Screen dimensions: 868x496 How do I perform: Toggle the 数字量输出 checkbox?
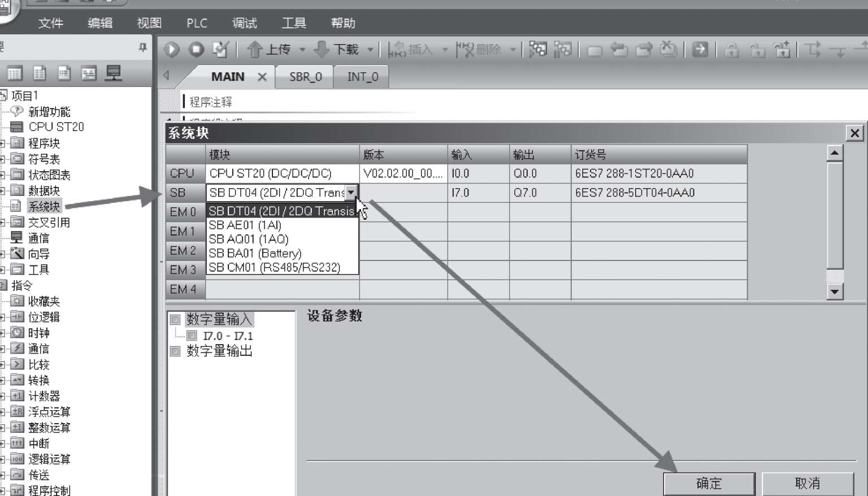click(x=175, y=351)
